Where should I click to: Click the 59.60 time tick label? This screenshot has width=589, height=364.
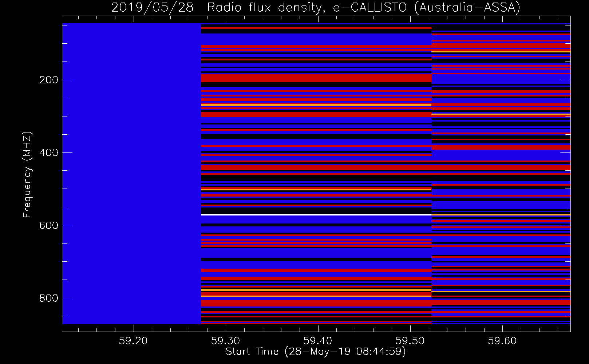click(x=502, y=341)
